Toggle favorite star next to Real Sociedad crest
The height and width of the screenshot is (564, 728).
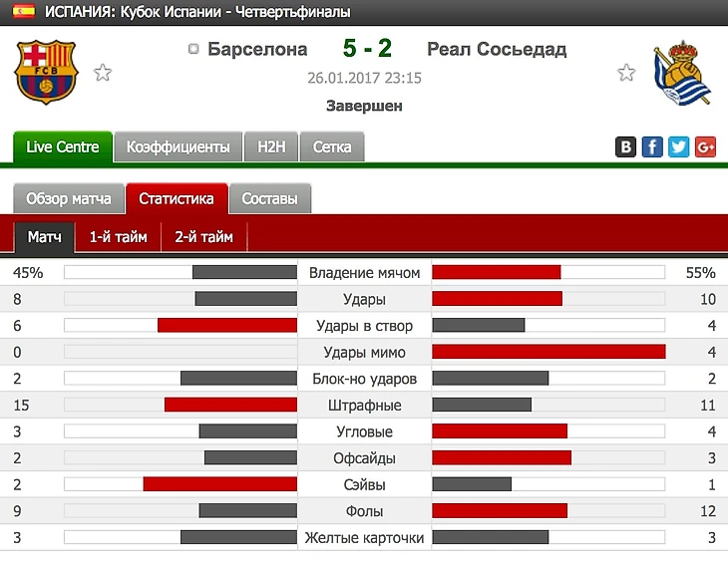click(x=626, y=72)
